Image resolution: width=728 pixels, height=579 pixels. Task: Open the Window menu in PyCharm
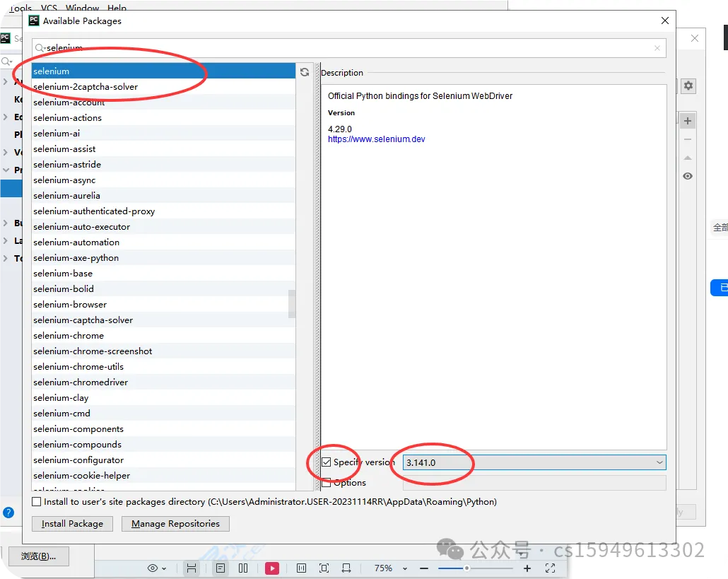point(82,8)
